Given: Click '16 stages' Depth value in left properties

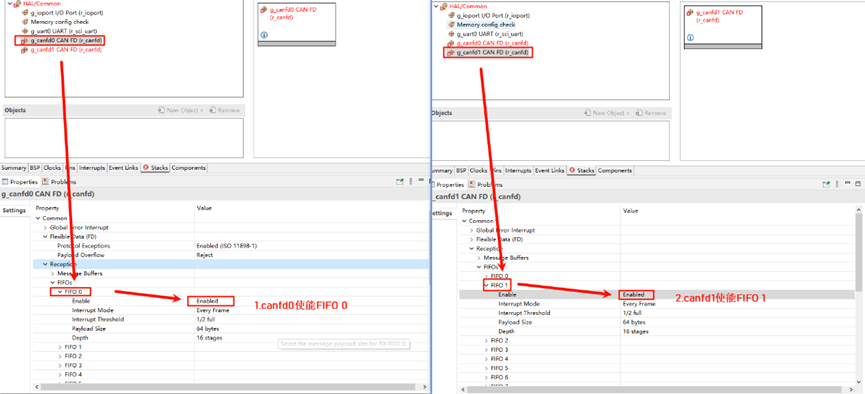Looking at the screenshot, I should tap(209, 338).
